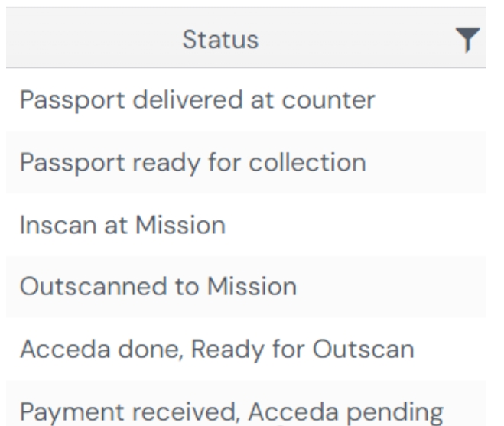Click the funnel icon beside Status
Screen dimensions: 504x426
click(473, 41)
